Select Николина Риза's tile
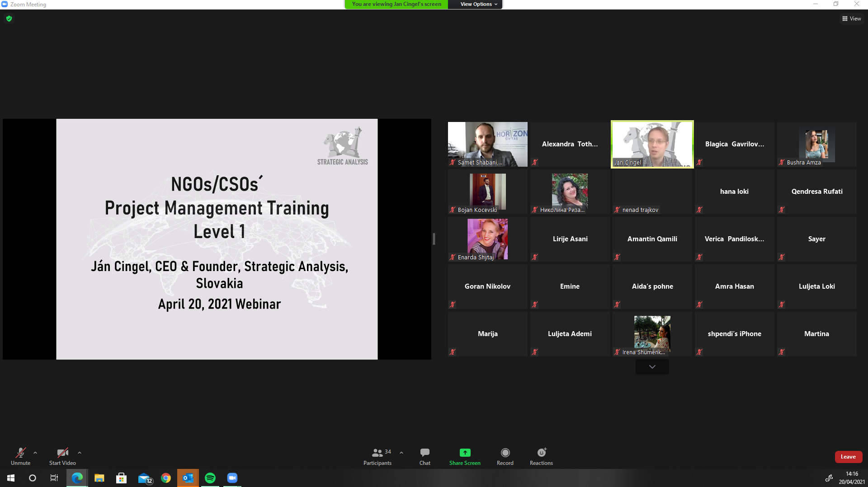The image size is (868, 487). click(570, 192)
